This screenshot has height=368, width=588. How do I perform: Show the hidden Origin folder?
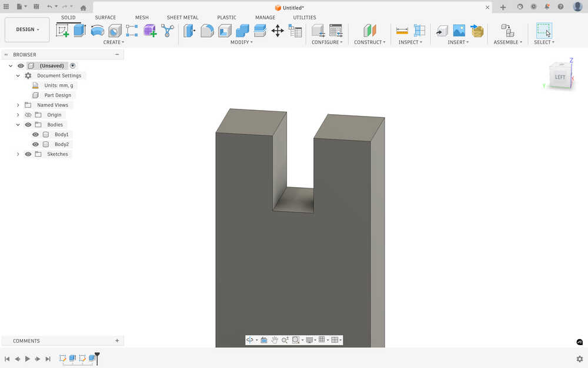[28, 115]
